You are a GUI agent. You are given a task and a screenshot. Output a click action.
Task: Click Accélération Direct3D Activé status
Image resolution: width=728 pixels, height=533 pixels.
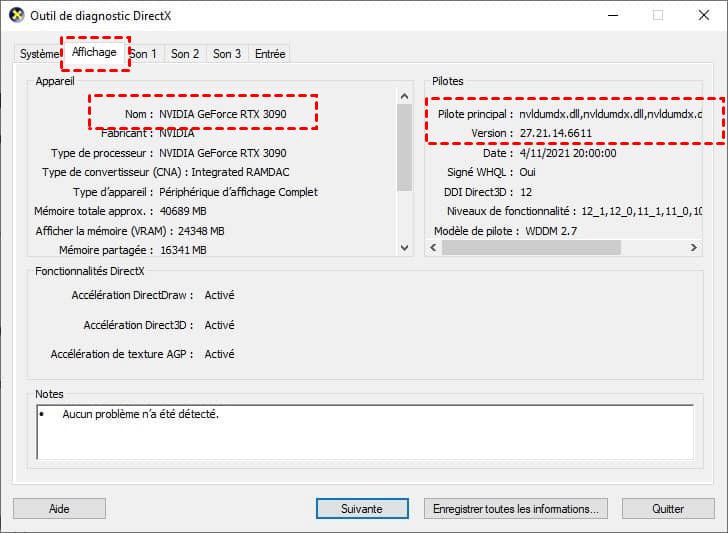click(220, 325)
